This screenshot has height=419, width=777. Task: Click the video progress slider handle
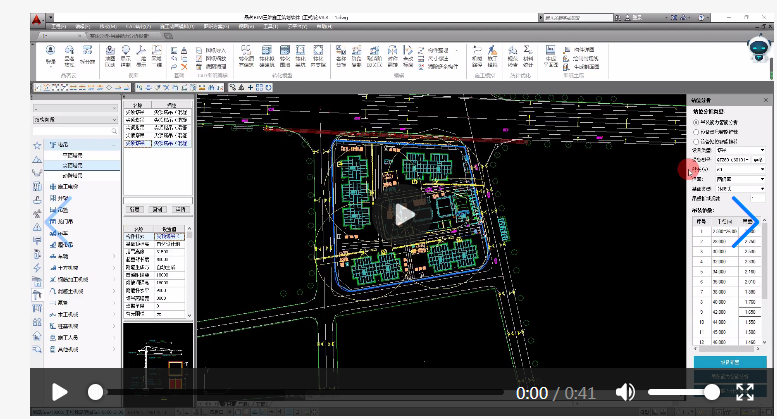point(96,392)
